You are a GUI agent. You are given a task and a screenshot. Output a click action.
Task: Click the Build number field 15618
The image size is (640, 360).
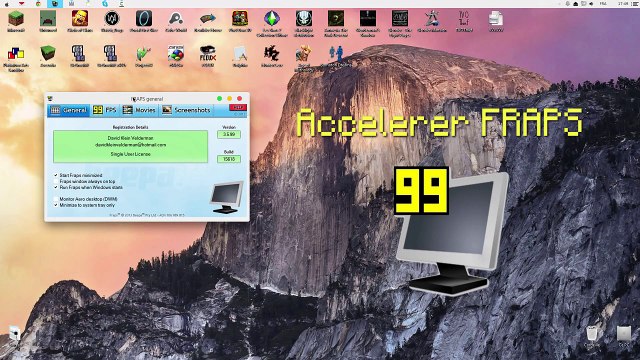click(229, 159)
